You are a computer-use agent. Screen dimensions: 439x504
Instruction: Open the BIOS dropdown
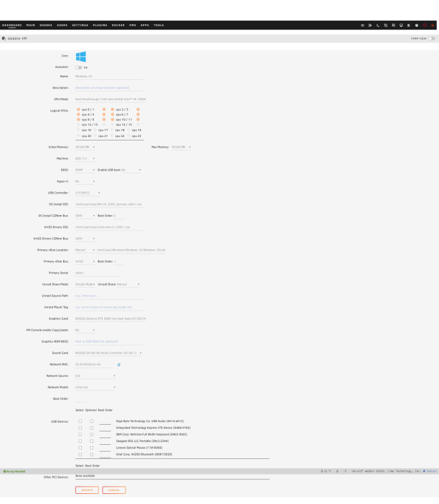click(85, 170)
